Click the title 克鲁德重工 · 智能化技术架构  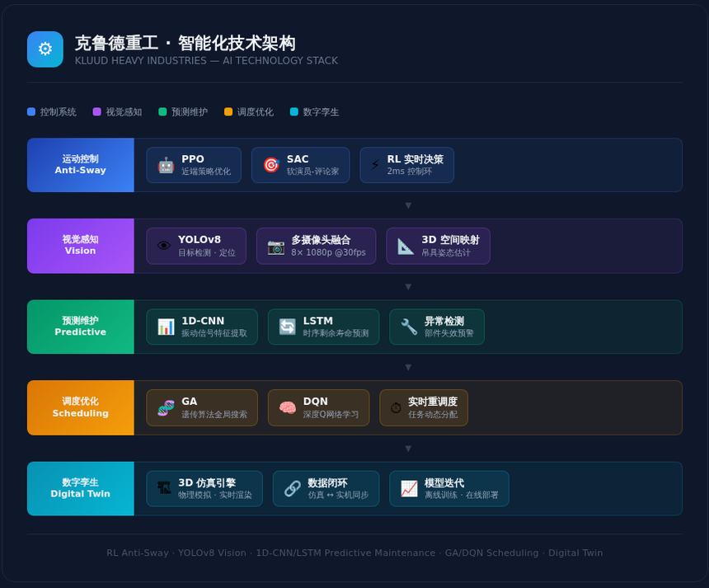[185, 44]
